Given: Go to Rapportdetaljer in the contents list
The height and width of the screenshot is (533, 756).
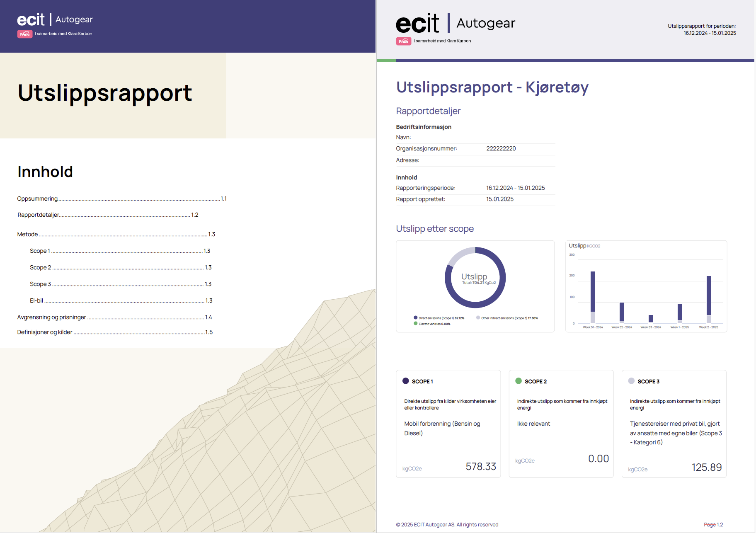Looking at the screenshot, I should click(39, 215).
